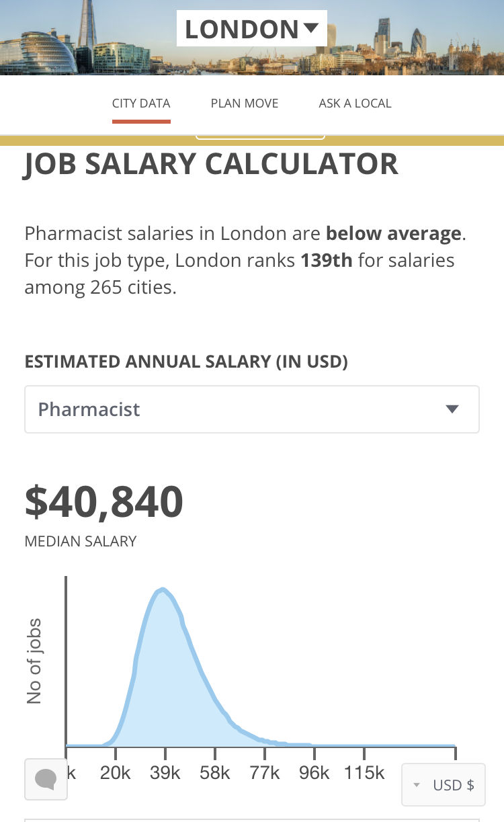
Task: Open the PLAN MOVE tab
Action: (x=245, y=104)
